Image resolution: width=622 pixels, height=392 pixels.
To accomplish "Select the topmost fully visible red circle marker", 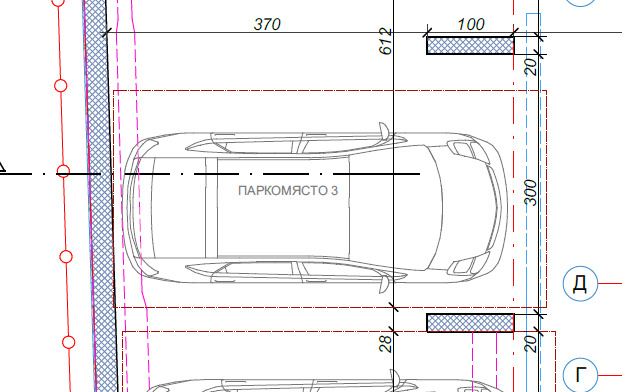I will pos(60,85).
